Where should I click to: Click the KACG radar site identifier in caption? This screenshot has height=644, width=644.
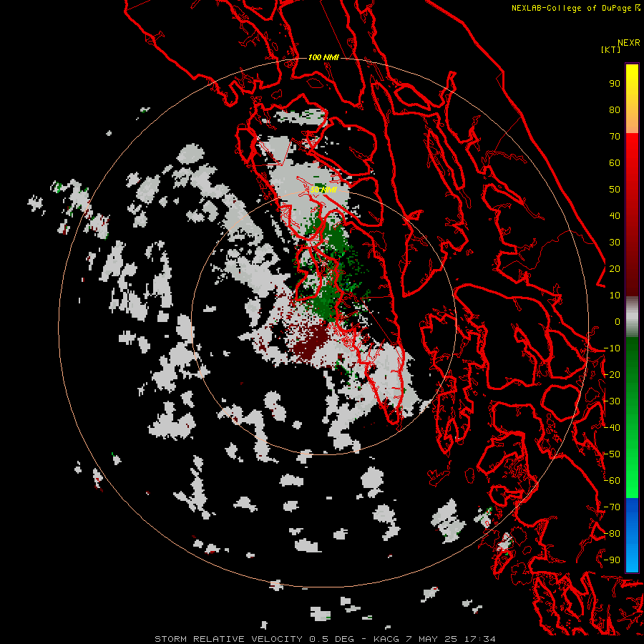[x=386, y=639]
